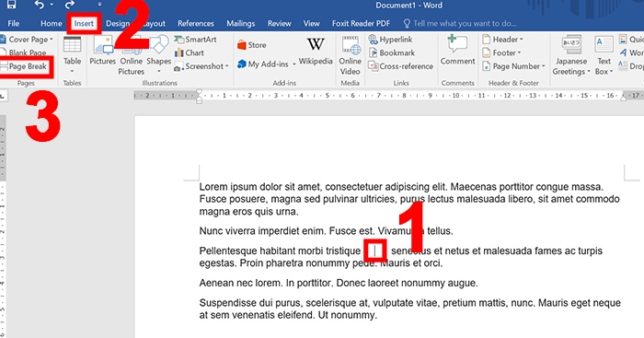Click the horizontal ruler at mark 8

[404, 96]
